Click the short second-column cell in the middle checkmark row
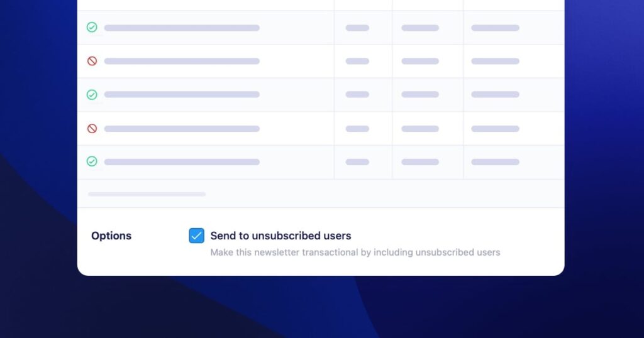The height and width of the screenshot is (338, 644). [357, 95]
